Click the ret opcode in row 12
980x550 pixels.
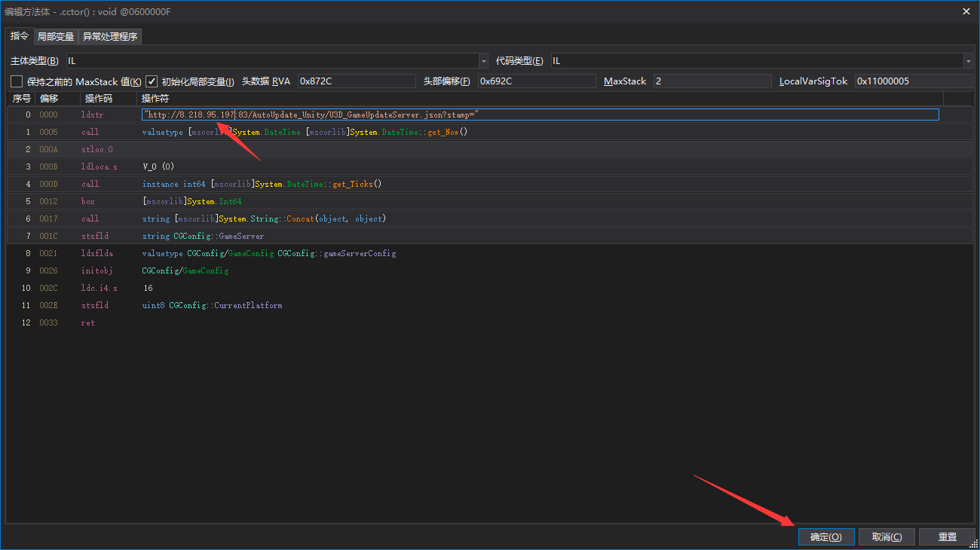[x=88, y=322]
